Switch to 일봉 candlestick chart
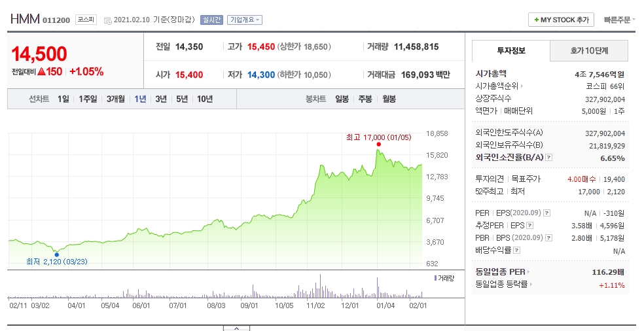This screenshot has height=331, width=644. [342, 99]
